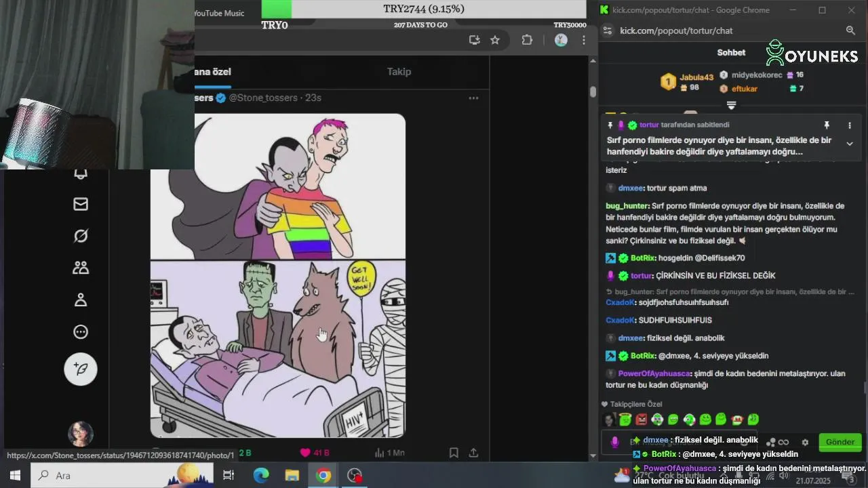Click the chat points bubbles icon
This screenshot has width=868, height=488.
[771, 443]
